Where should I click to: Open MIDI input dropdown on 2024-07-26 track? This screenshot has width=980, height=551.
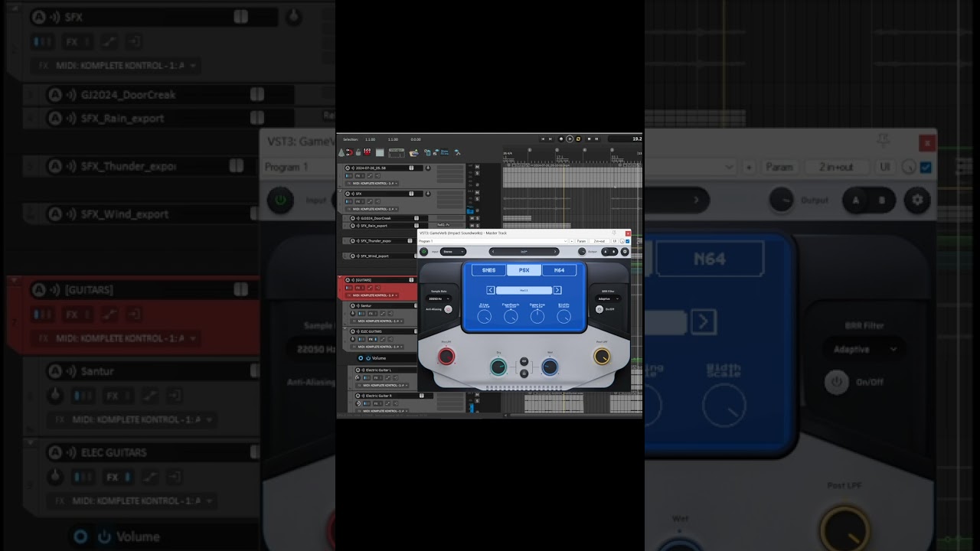click(372, 183)
